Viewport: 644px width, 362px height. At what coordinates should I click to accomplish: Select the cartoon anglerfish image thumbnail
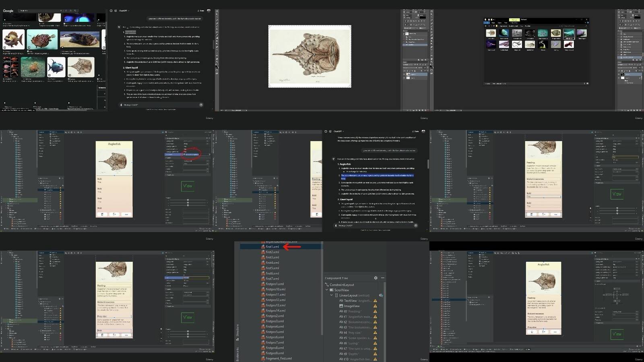coord(14,39)
